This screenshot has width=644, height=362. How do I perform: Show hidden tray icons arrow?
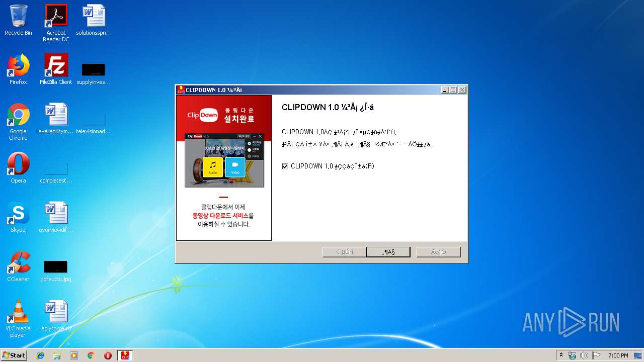561,355
